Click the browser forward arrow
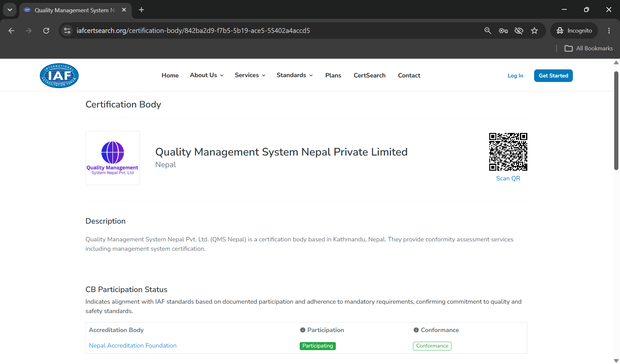Screen dimensions: 620x364 (x=29, y=31)
